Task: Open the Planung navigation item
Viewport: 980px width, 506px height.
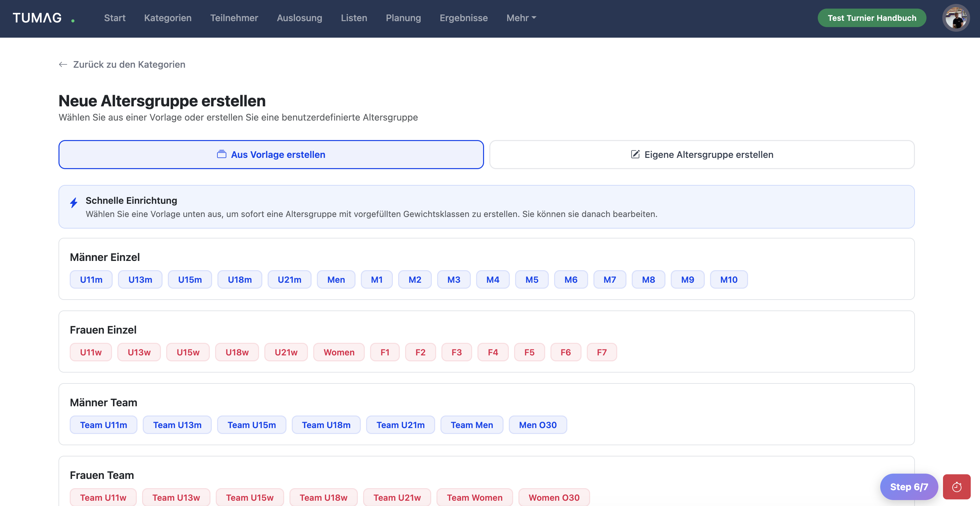Action: [x=403, y=18]
